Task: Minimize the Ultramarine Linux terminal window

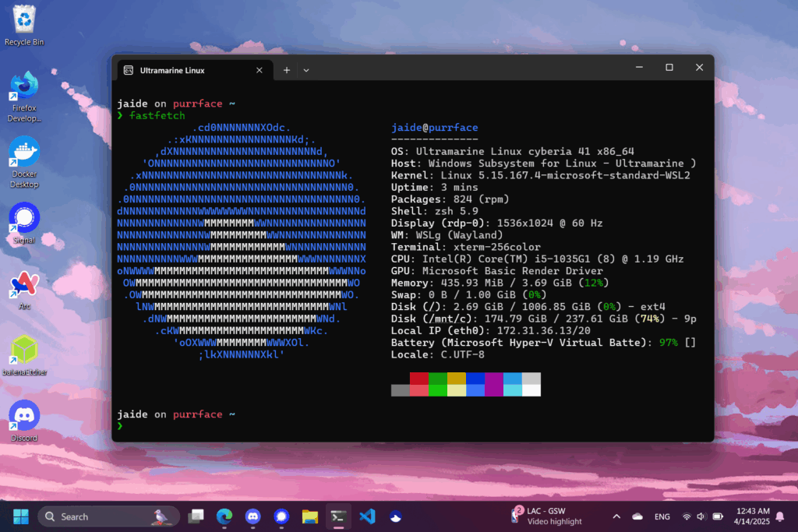Action: pos(639,67)
